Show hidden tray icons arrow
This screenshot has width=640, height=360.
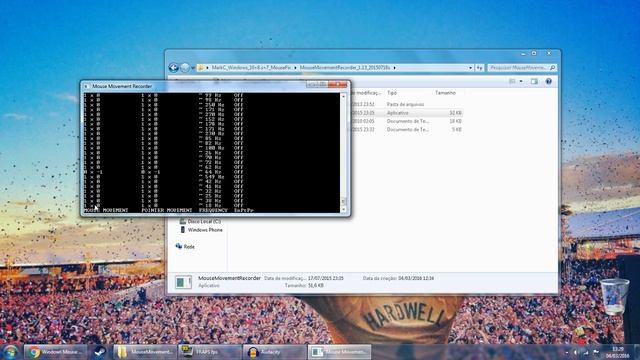click(566, 352)
